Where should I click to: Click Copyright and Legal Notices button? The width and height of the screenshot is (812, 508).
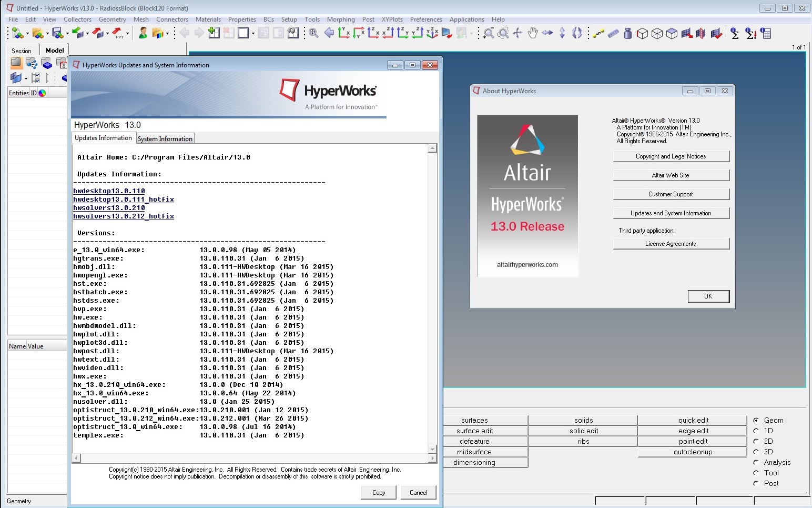click(x=671, y=156)
